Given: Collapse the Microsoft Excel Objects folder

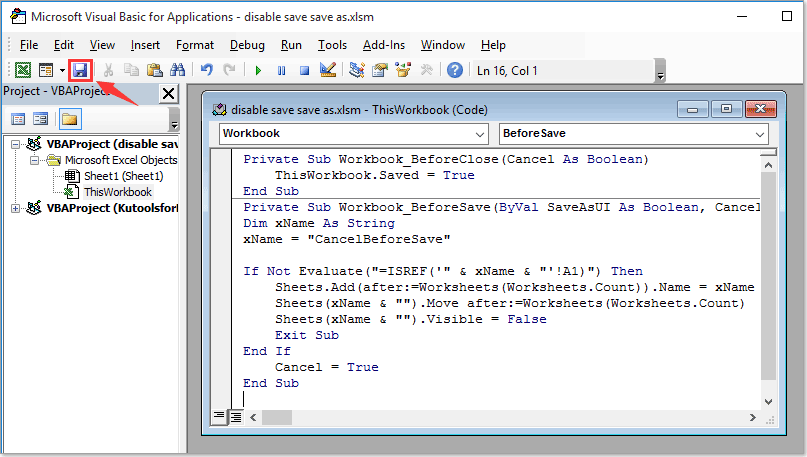Looking at the screenshot, I should point(34,160).
